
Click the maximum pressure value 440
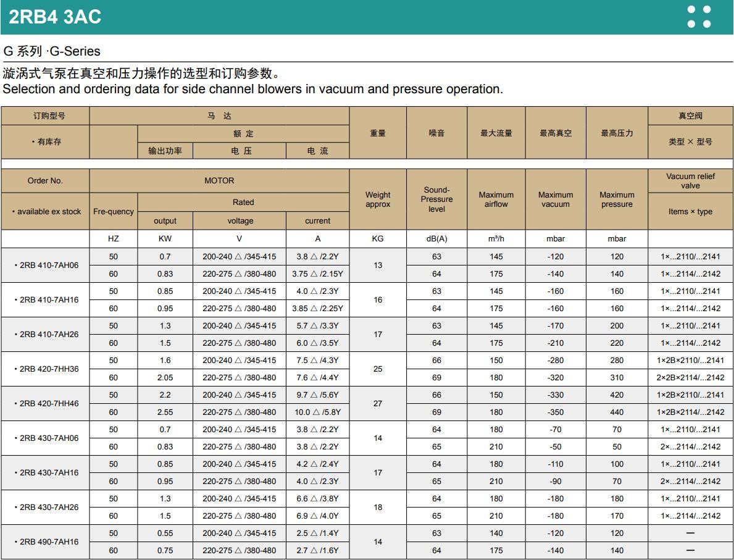pyautogui.click(x=617, y=412)
